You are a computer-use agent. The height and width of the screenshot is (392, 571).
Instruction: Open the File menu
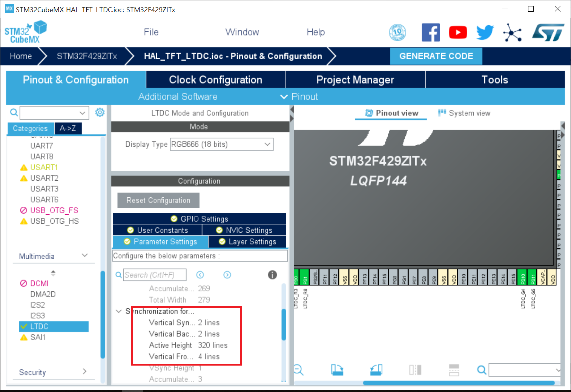pos(151,32)
